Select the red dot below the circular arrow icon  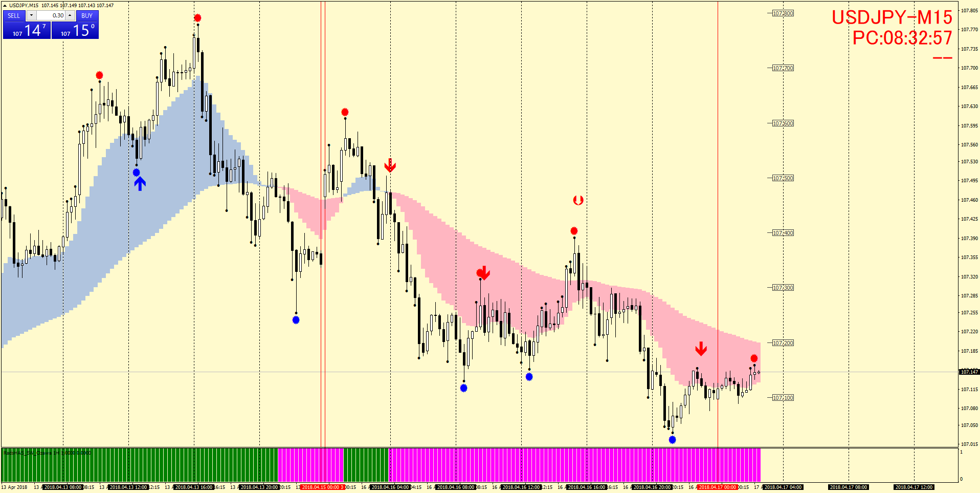(x=574, y=231)
